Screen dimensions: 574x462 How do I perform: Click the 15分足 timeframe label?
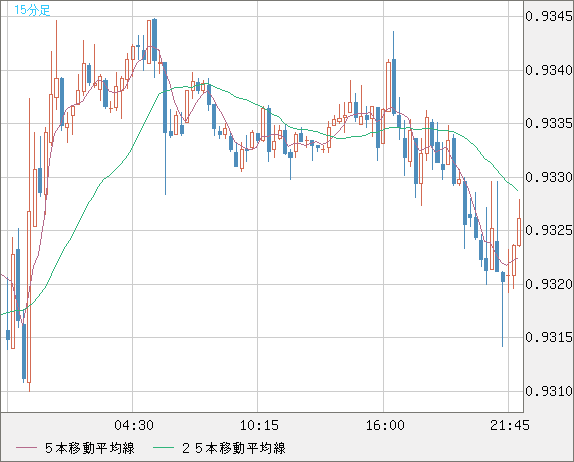[x=32, y=10]
